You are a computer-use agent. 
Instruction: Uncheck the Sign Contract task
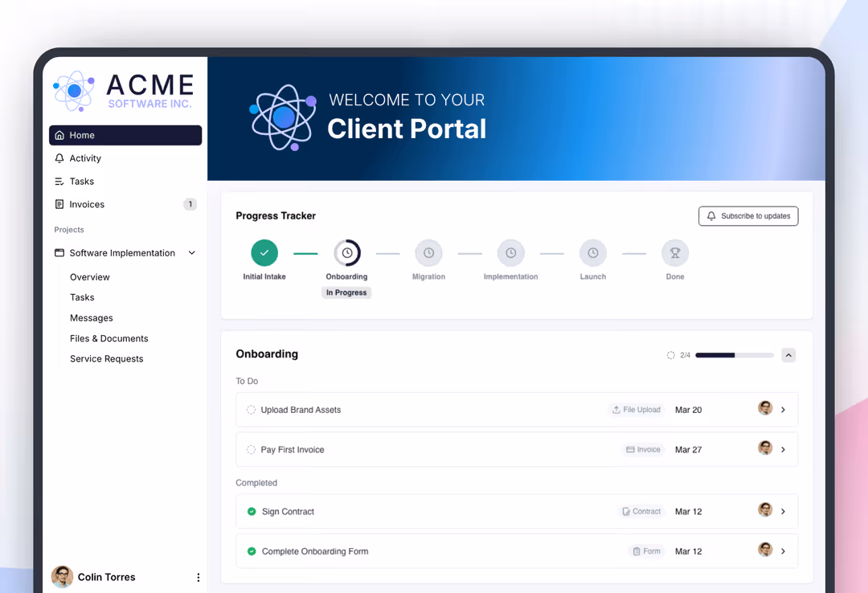coord(252,512)
